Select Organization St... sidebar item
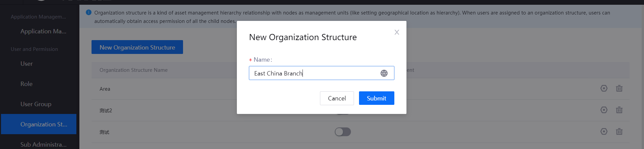The width and height of the screenshot is (644, 149). pos(43,124)
